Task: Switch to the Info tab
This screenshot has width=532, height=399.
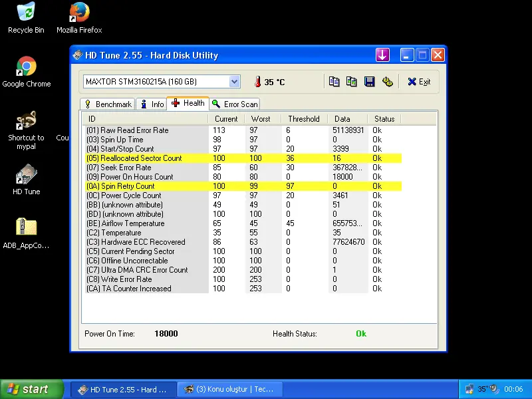Action: 152,104
